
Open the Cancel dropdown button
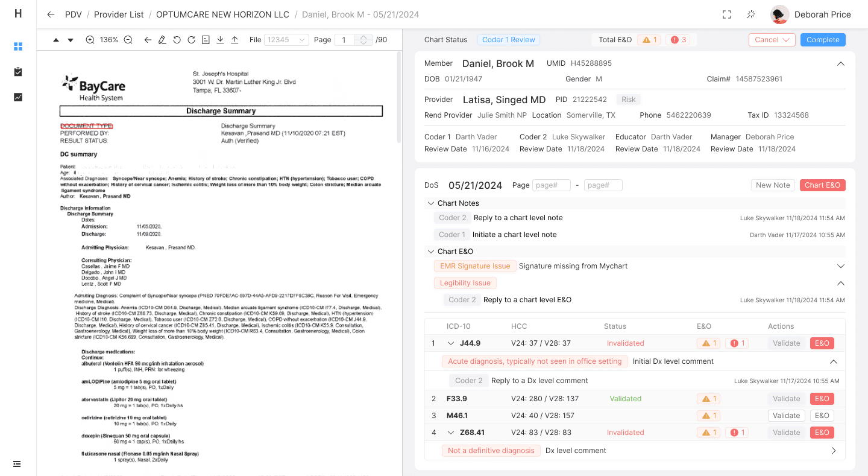(x=772, y=40)
